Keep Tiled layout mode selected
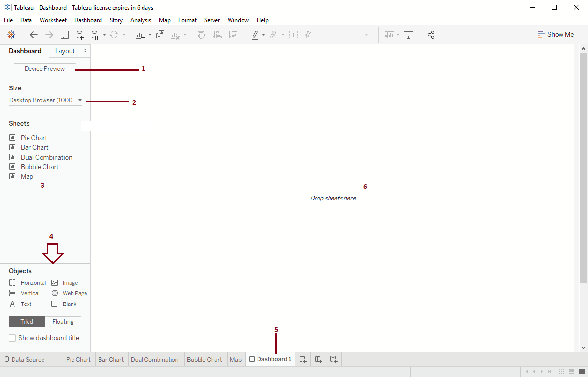The height and width of the screenshot is (377, 588). pos(27,321)
